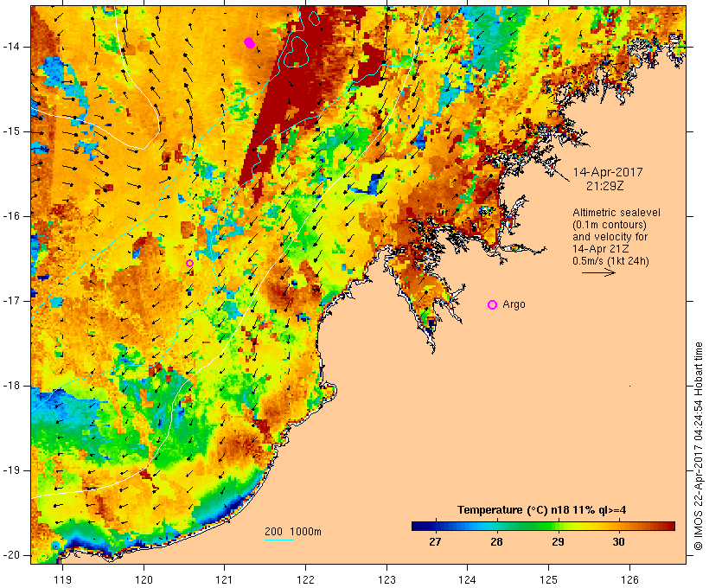The height and width of the screenshot is (588, 709).
Task: Click the longitude axis label '125'
Action: (549, 579)
